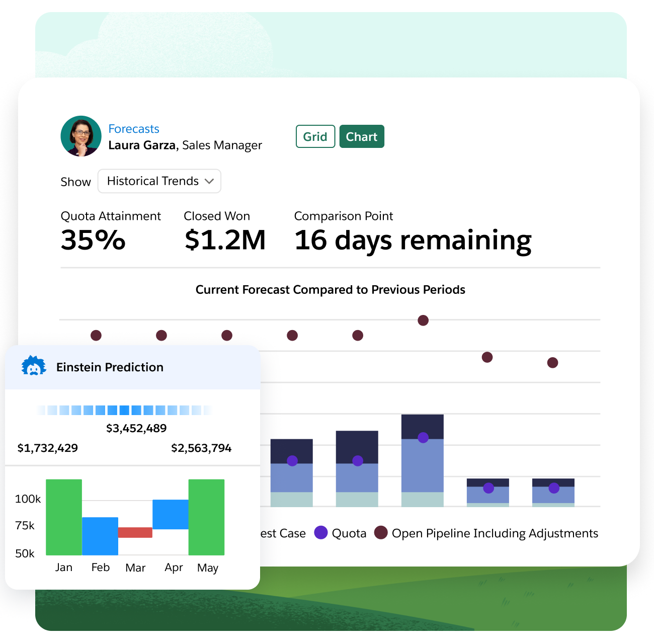Open the Forecasts link
This screenshot has width=654, height=644.
tap(134, 129)
